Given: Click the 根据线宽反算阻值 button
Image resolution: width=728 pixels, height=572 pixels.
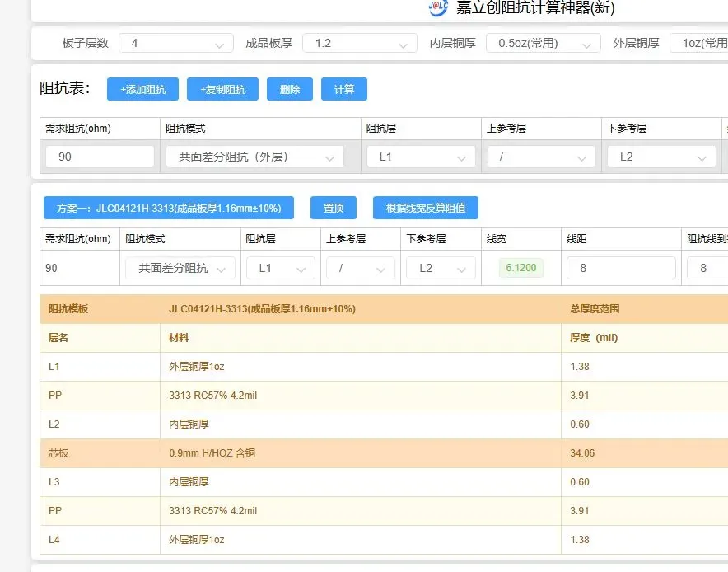Looking at the screenshot, I should coord(425,208).
